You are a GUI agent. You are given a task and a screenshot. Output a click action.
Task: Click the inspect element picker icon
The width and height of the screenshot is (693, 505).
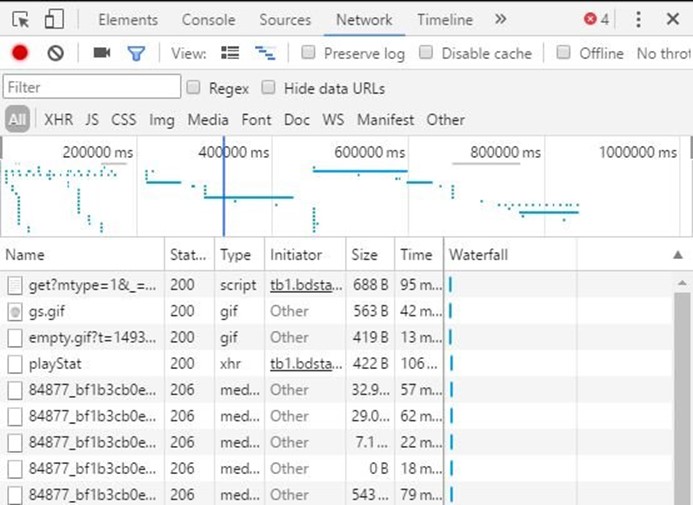click(x=21, y=20)
